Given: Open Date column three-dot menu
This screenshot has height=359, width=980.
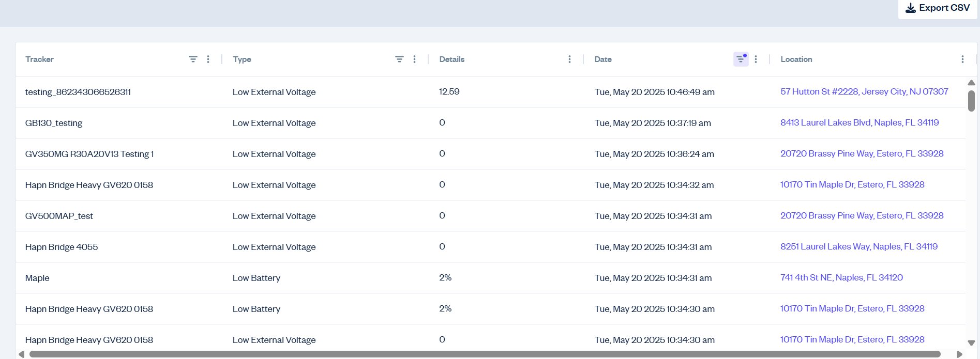Looking at the screenshot, I should click(756, 59).
